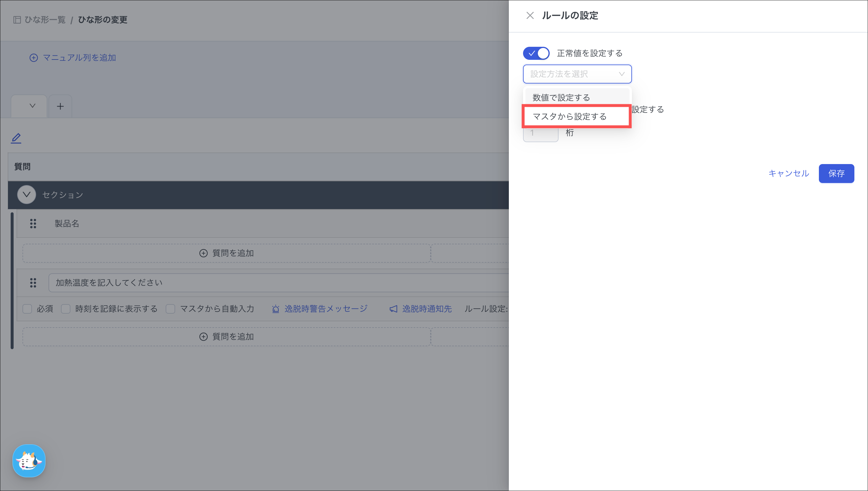This screenshot has width=868, height=491.
Task: Click the drag handle beside the 加熱温度 question
Action: coord(33,283)
